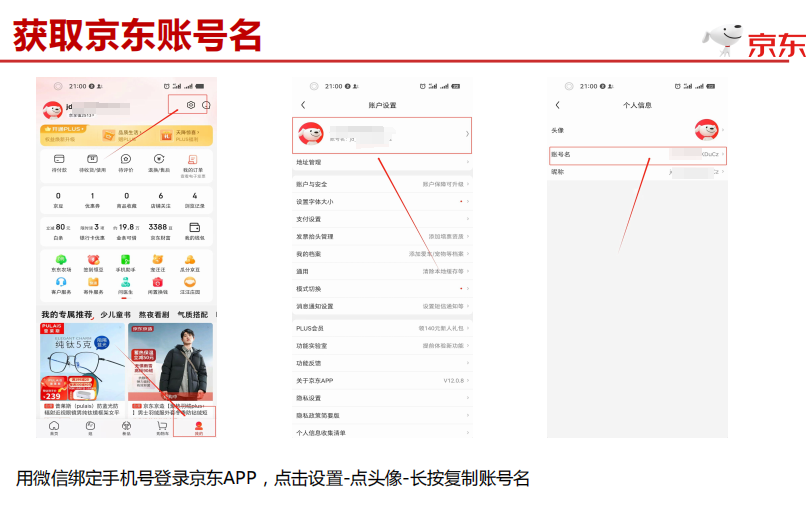Select the 少儿童书 tab
The image size is (812, 507).
click(115, 314)
